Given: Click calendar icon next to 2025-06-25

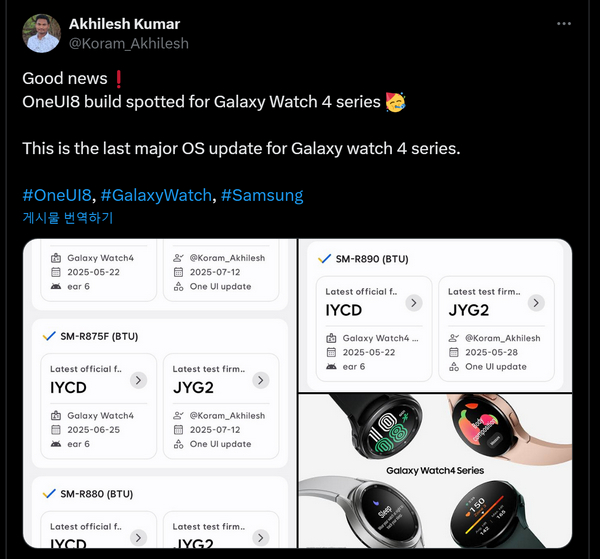Looking at the screenshot, I should 56,430.
